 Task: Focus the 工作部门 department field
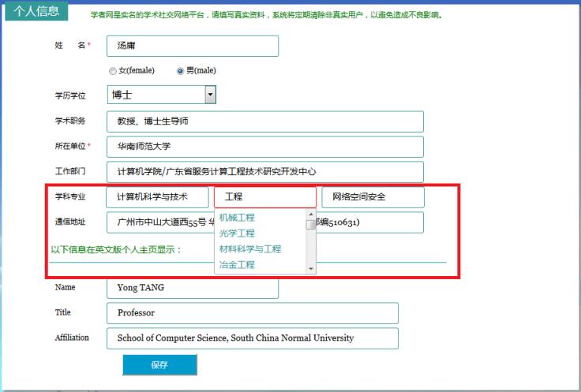pyautogui.click(x=265, y=171)
